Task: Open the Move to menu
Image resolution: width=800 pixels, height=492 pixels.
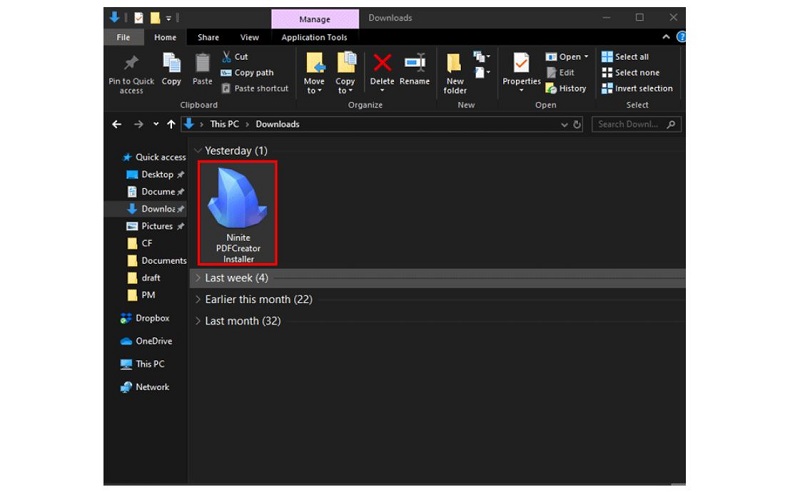Action: click(314, 73)
